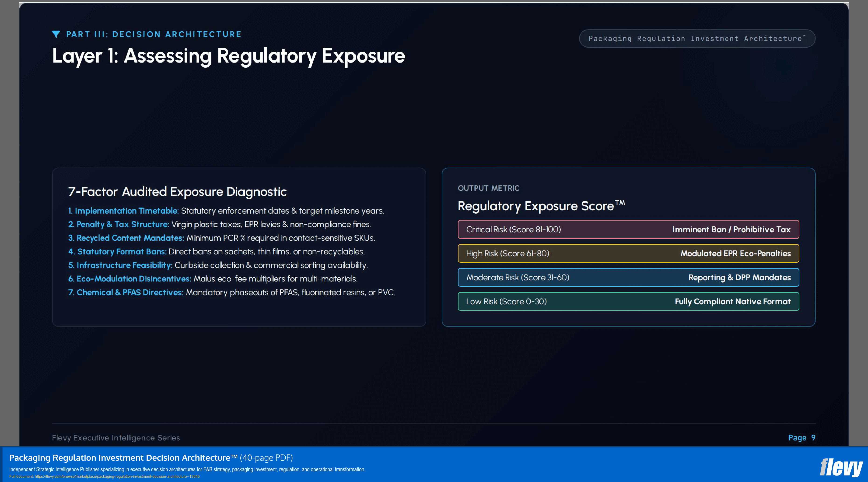Select the Critical Risk (Score 81-100) bar
Screen dimensions: 868x482
(628, 229)
